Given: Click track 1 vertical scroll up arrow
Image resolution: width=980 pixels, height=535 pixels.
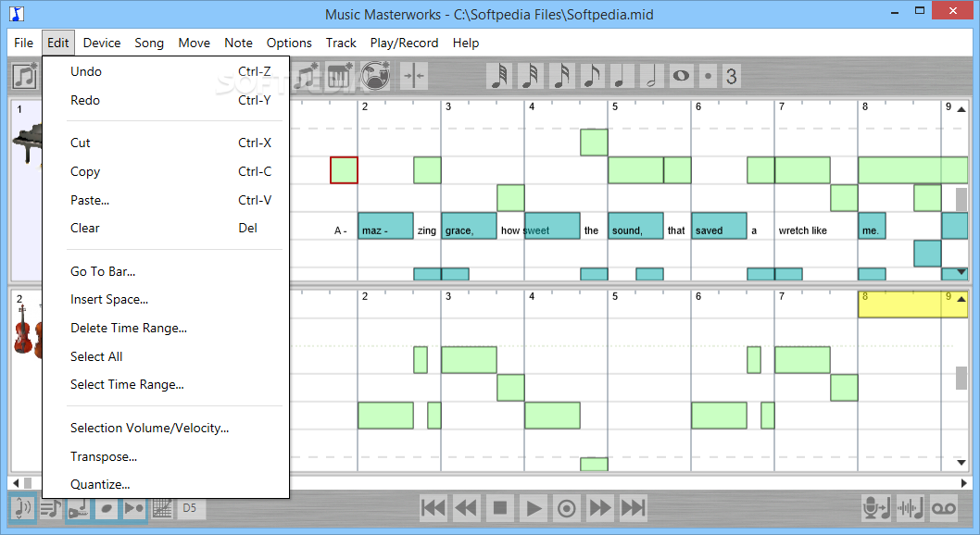Looking at the screenshot, I should 961,109.
